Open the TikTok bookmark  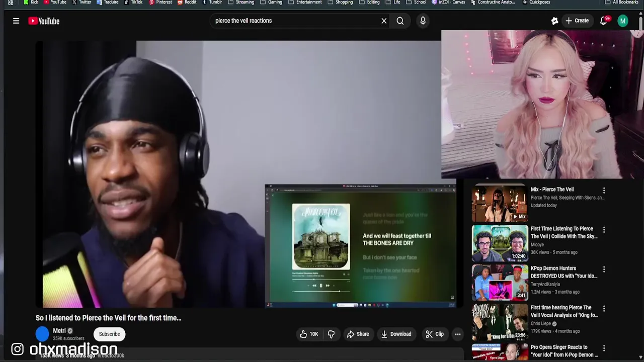[x=133, y=3]
